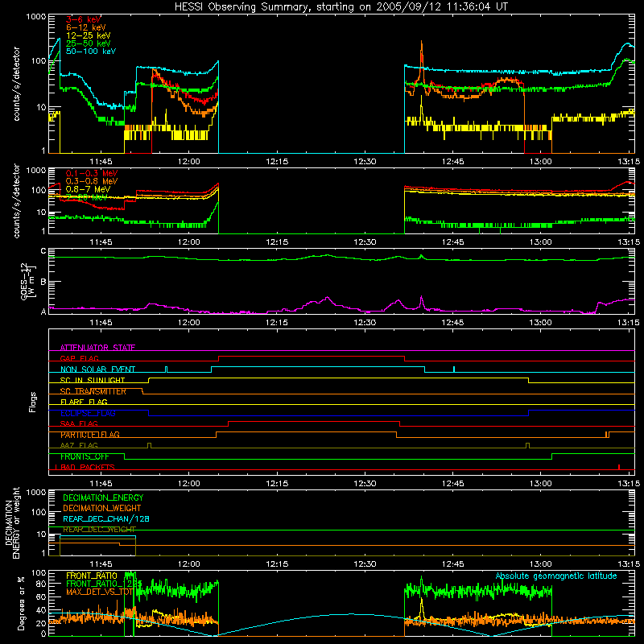
Task: Click the DECIMATION_ENERGY legend label
Action: coord(103,497)
